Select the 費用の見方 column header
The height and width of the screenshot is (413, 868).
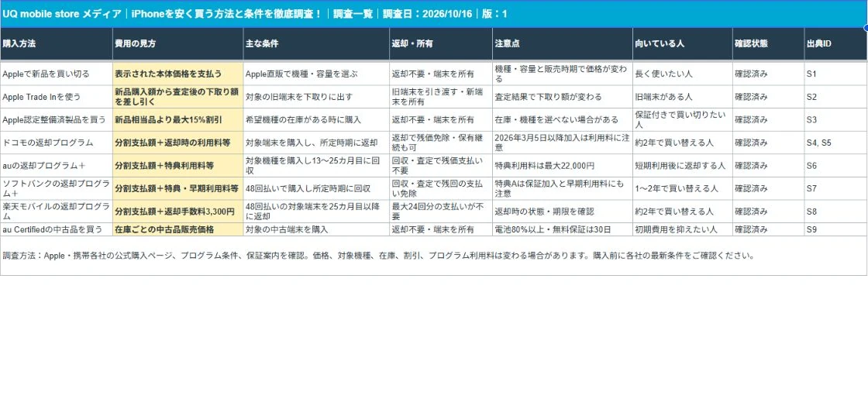[x=177, y=43]
